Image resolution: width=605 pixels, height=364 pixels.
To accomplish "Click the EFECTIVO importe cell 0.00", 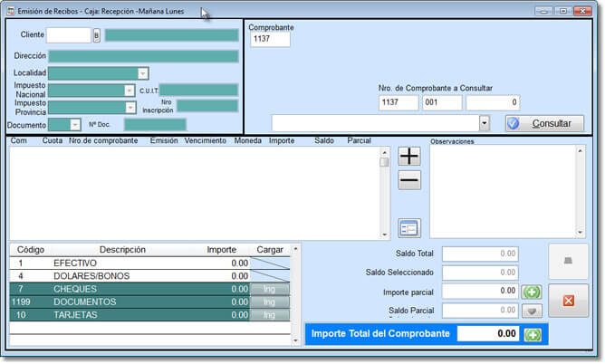I will point(240,263).
